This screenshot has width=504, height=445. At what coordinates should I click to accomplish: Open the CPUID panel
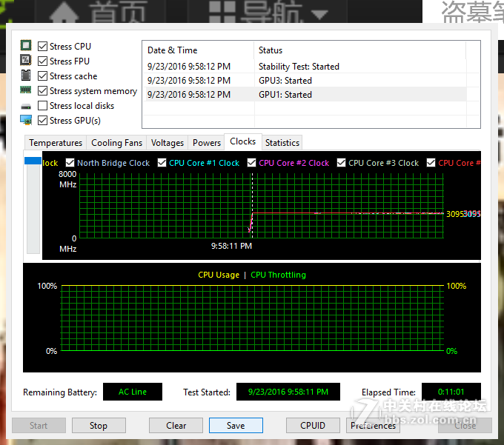tap(313, 426)
